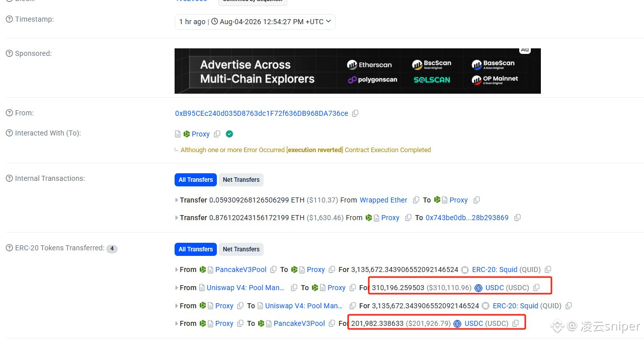The width and height of the screenshot is (644, 339).
Task: Open PancakeV3Pool sender link in first token row
Action: coord(240,269)
